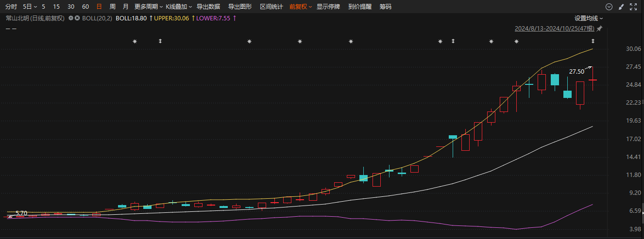Toggle the 筹码 chip distribution panel

coord(385,7)
